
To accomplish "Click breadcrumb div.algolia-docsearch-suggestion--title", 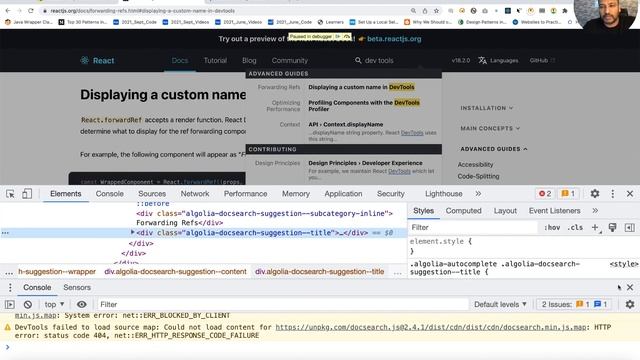I will pos(319,272).
